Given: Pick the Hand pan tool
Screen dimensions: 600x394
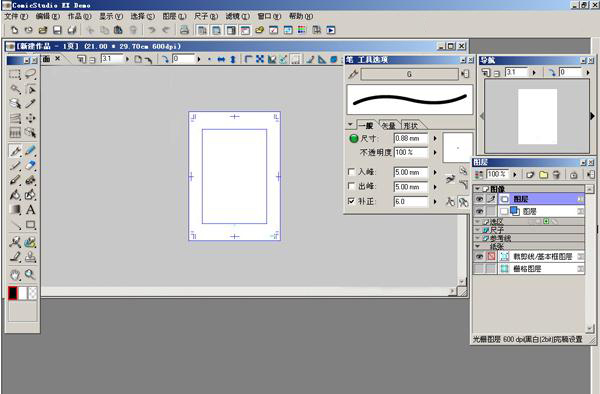Looking at the screenshot, I should point(15,274).
